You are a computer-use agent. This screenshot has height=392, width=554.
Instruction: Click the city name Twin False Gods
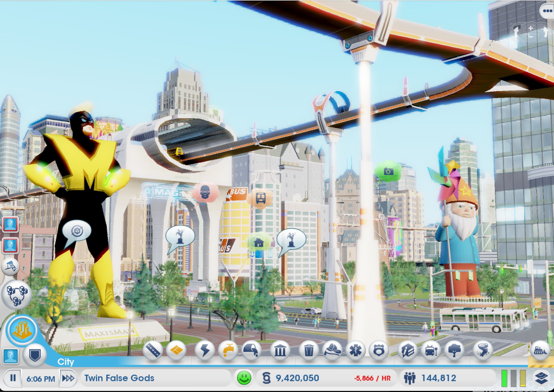(119, 378)
